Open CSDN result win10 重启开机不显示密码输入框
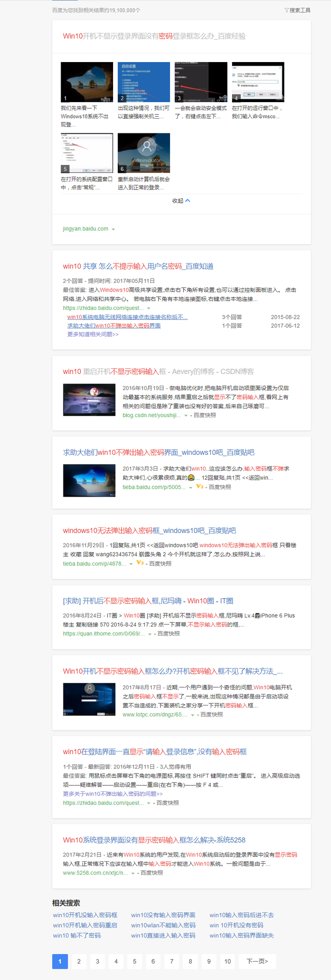Screen dimensions: 331x980 point(158,372)
